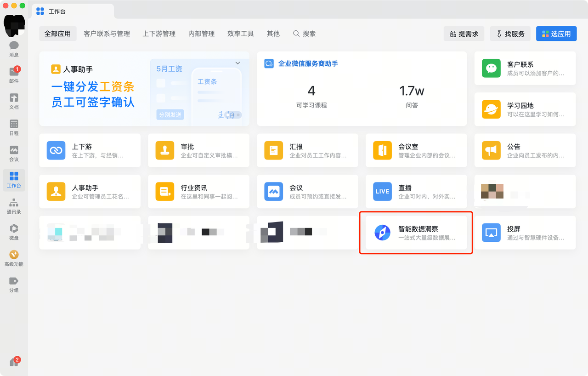The width and height of the screenshot is (588, 376).
Task: Open the 公告 announcement app
Action: (525, 150)
